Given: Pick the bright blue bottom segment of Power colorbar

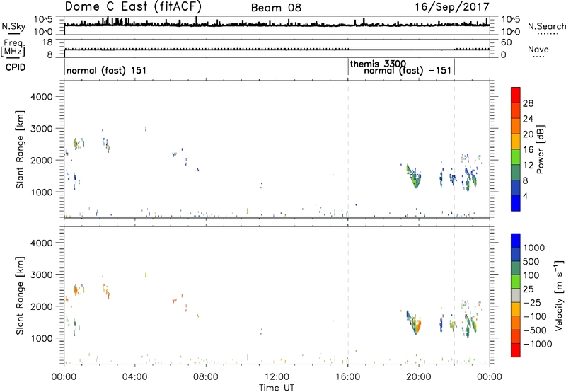Looking at the screenshot, I should pyautogui.click(x=516, y=203).
